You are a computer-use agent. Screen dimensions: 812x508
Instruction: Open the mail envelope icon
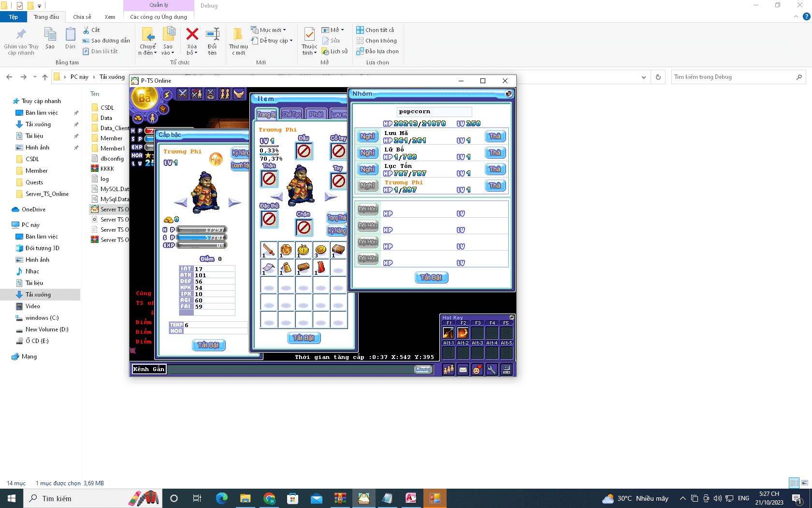pyautogui.click(x=463, y=370)
